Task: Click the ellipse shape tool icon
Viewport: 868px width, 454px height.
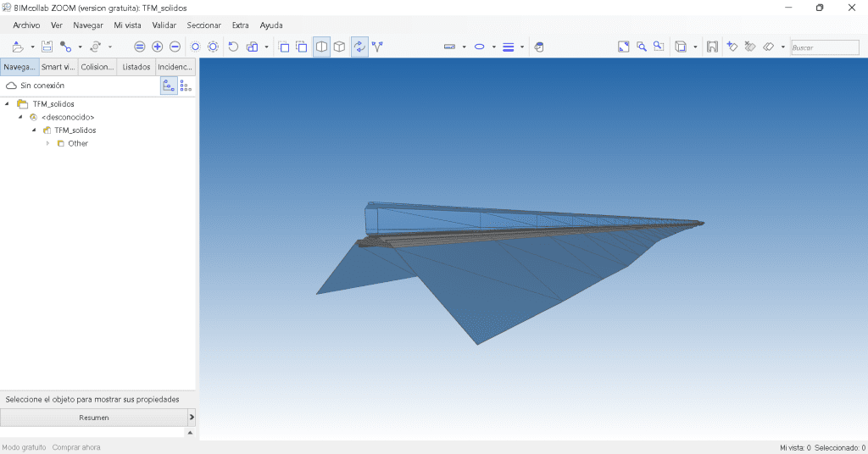Action: click(479, 47)
